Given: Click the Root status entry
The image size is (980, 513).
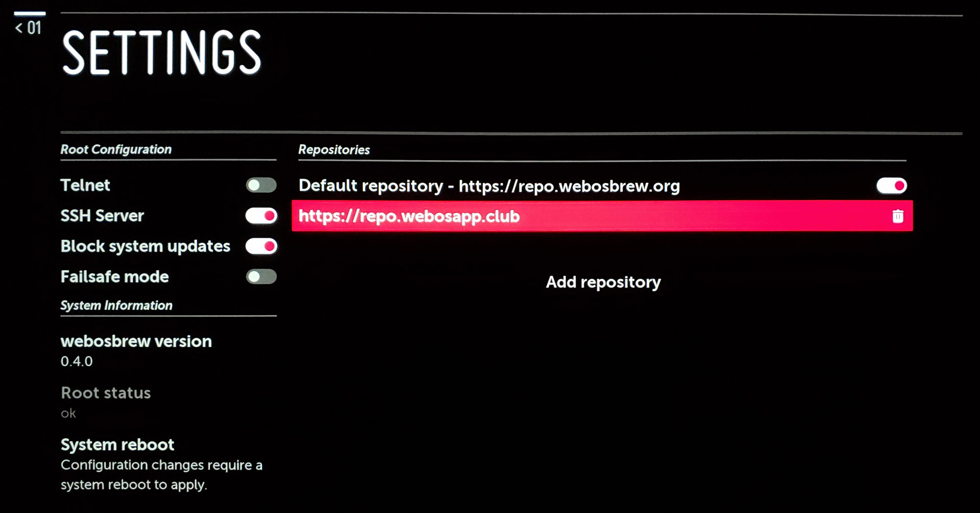Looking at the screenshot, I should [x=106, y=402].
